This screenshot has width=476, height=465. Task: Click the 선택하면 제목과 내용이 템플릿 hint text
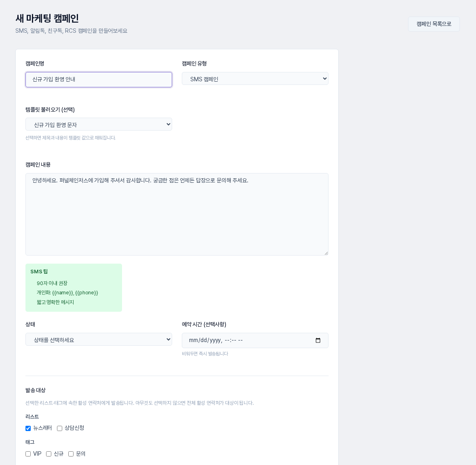[x=70, y=138]
